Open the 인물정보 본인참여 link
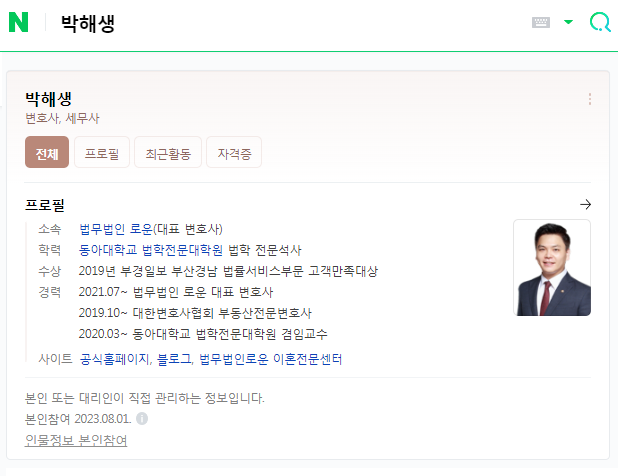Viewport: 618px width, 476px height. coord(76,440)
